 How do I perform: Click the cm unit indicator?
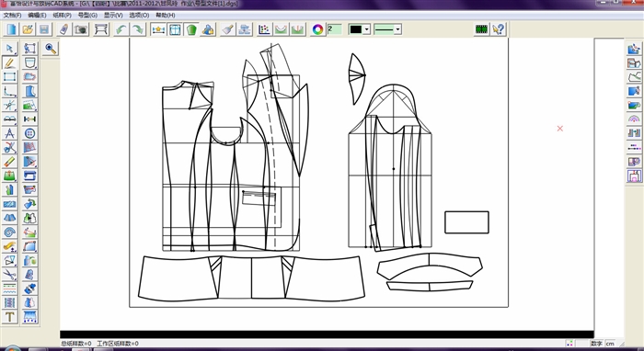610,344
